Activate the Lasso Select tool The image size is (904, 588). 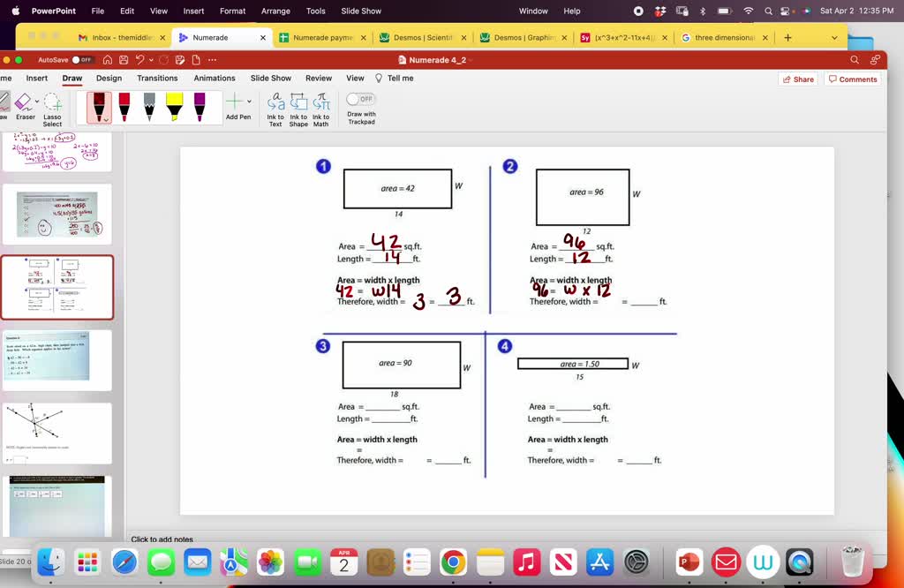(52, 104)
